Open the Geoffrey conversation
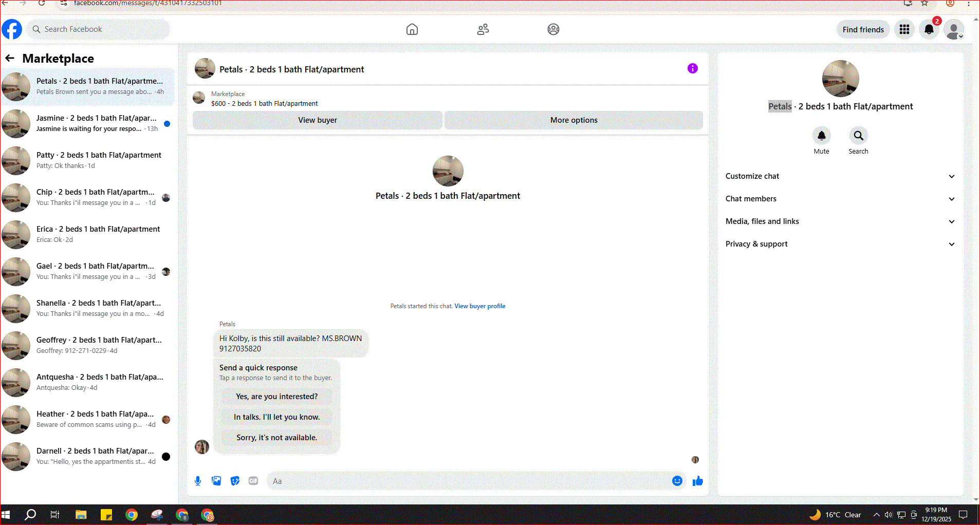This screenshot has width=980, height=525. click(x=87, y=345)
